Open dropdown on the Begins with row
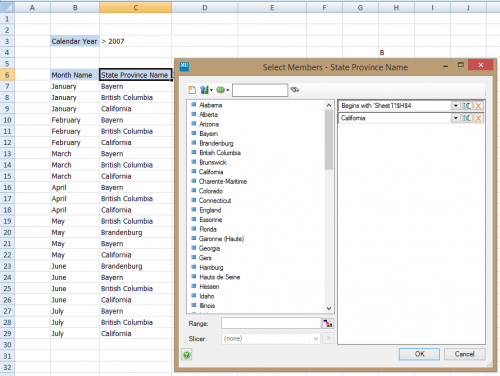Image resolution: width=500 pixels, height=376 pixels. 455,106
